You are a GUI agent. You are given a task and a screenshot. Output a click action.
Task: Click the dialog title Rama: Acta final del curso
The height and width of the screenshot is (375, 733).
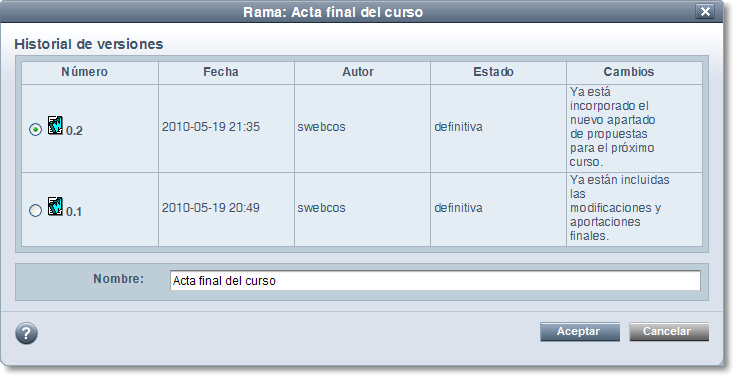[x=333, y=12]
